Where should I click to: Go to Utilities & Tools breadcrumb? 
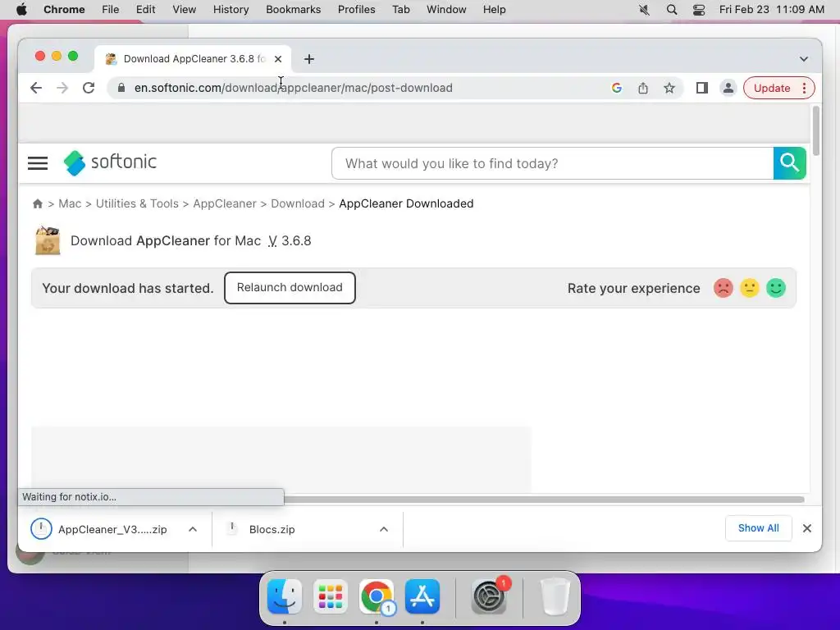(x=137, y=203)
